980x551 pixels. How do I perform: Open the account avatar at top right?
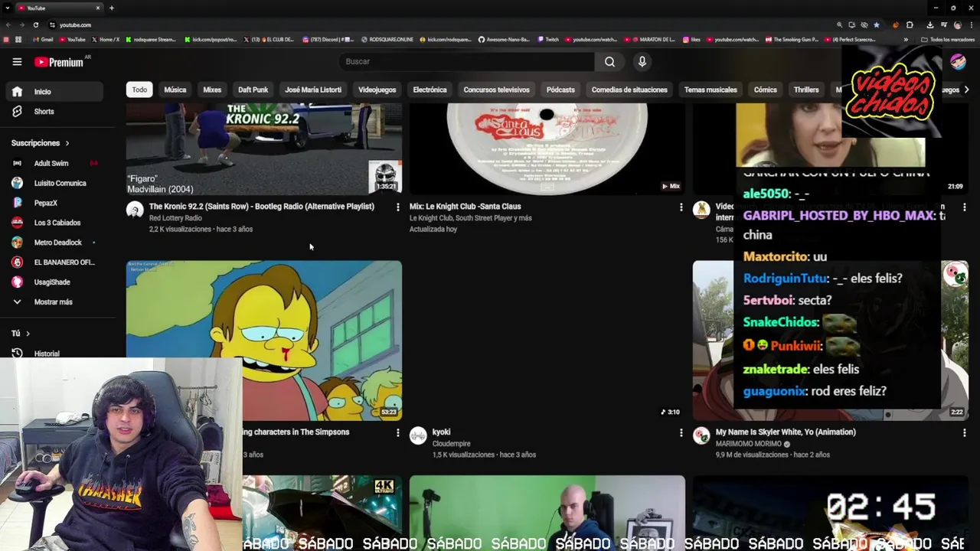pos(958,62)
